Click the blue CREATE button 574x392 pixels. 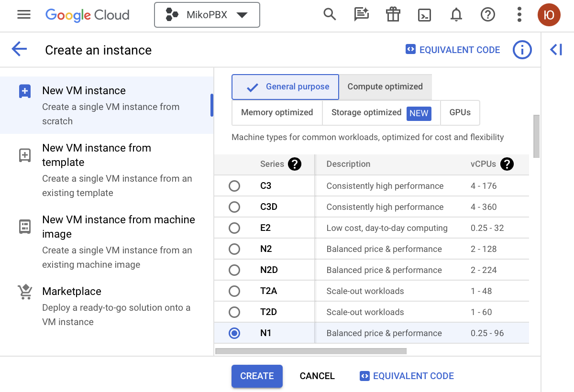coord(257,376)
